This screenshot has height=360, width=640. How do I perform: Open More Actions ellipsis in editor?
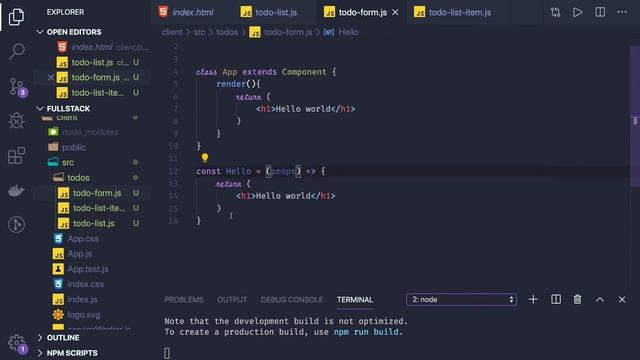pyautogui.click(x=622, y=12)
